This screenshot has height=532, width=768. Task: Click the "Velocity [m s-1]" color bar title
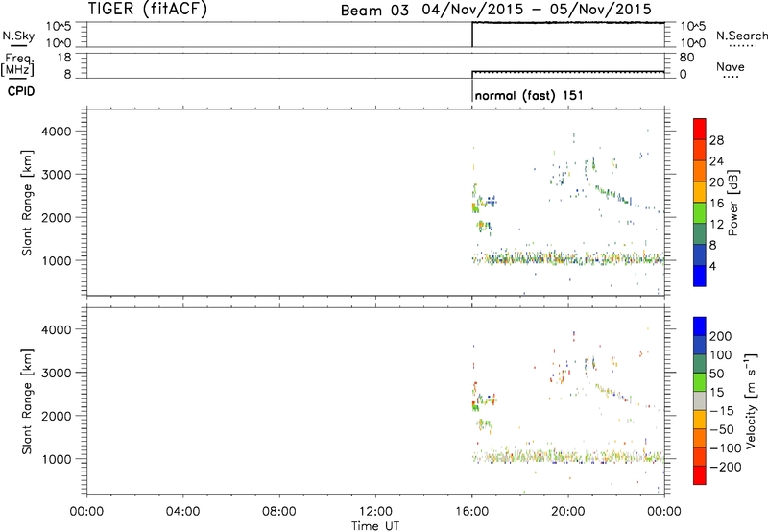pyautogui.click(x=751, y=400)
